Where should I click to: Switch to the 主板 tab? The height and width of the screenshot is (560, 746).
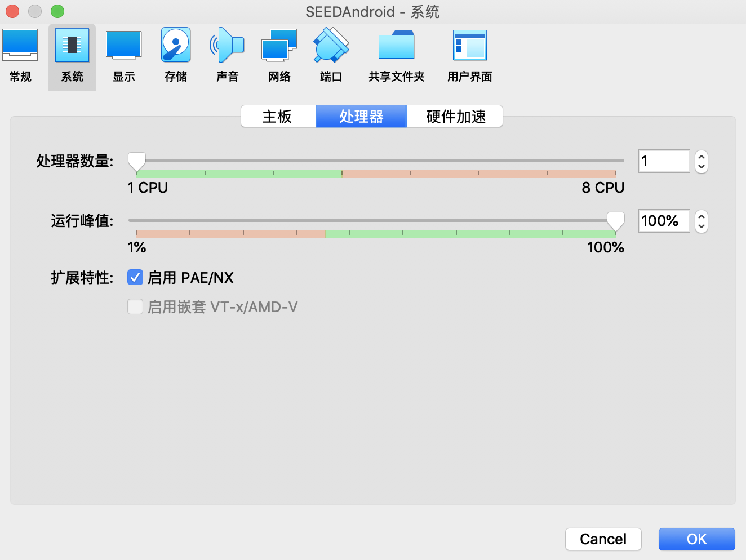[278, 117]
